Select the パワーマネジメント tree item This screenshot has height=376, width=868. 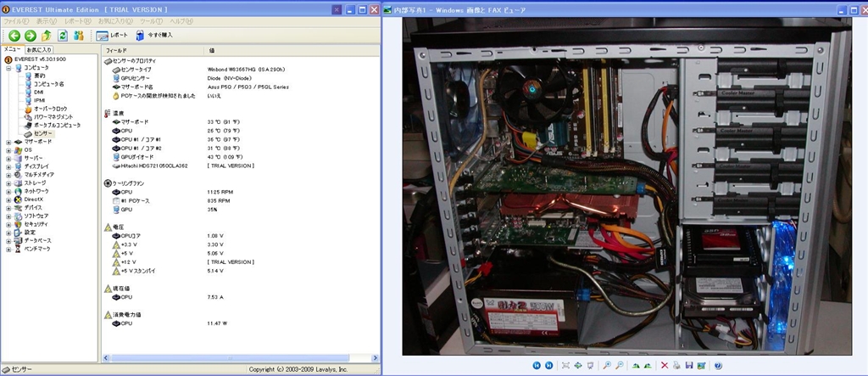[48, 117]
